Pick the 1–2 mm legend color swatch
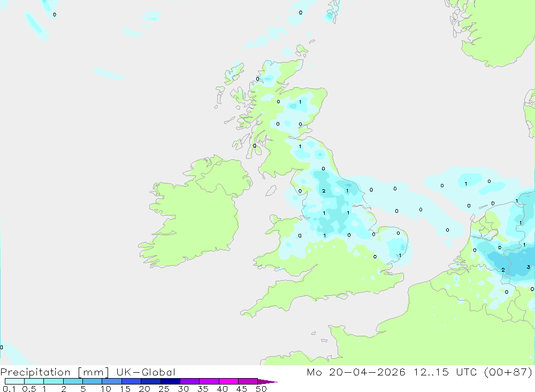The height and width of the screenshot is (392, 535). [x=53, y=381]
